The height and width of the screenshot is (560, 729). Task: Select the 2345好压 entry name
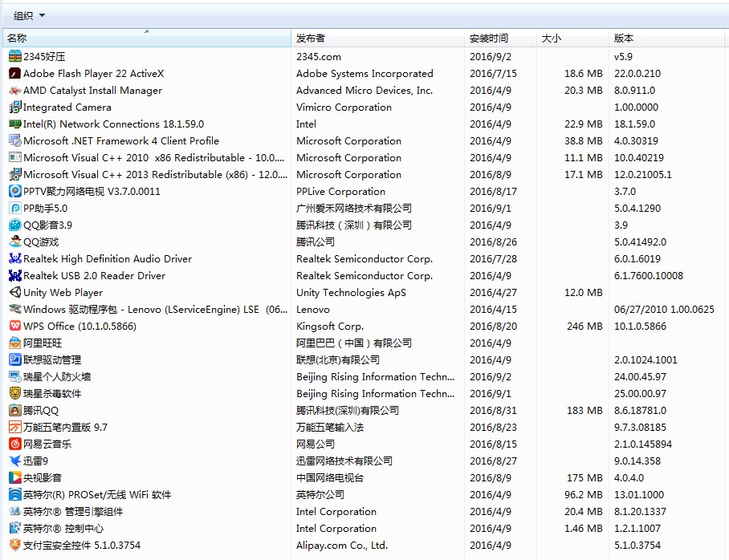coord(44,57)
